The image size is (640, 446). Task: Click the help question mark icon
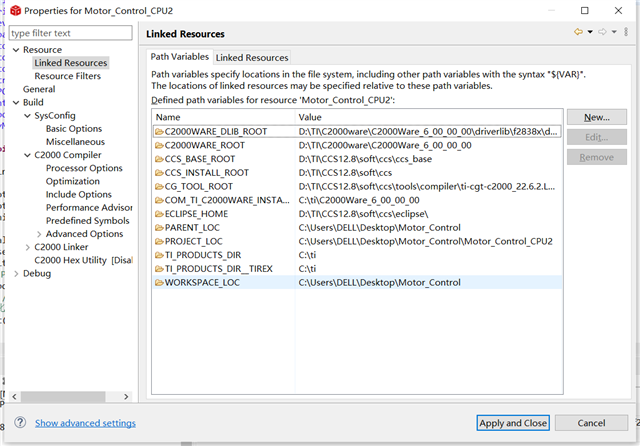tap(19, 423)
